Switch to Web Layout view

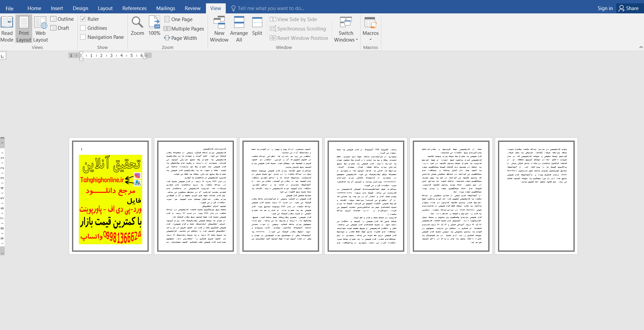tap(41, 29)
